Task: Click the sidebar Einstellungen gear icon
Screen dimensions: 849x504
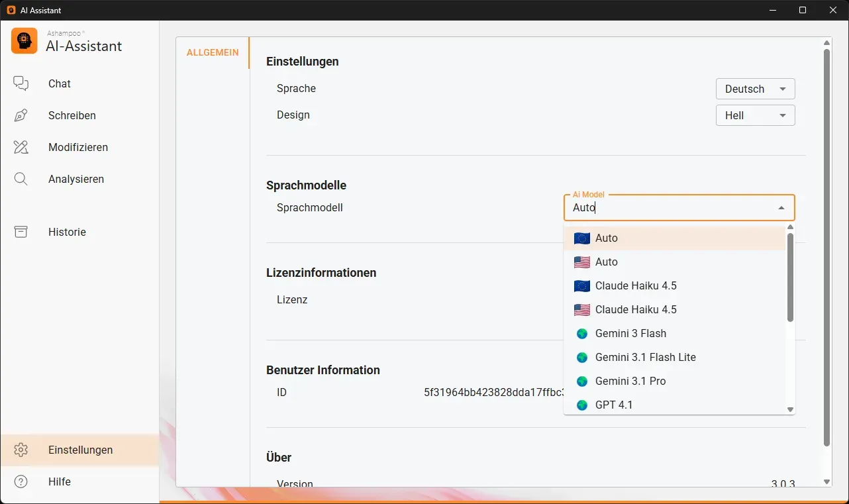Action: (21, 450)
